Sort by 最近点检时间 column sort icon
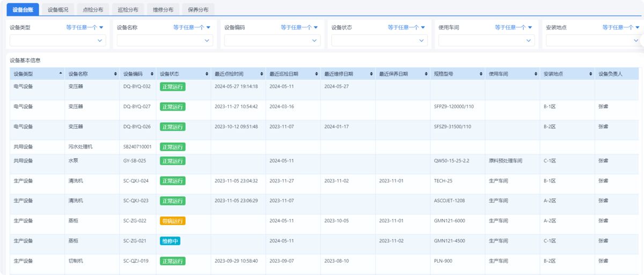The height and width of the screenshot is (275, 644). [262, 73]
